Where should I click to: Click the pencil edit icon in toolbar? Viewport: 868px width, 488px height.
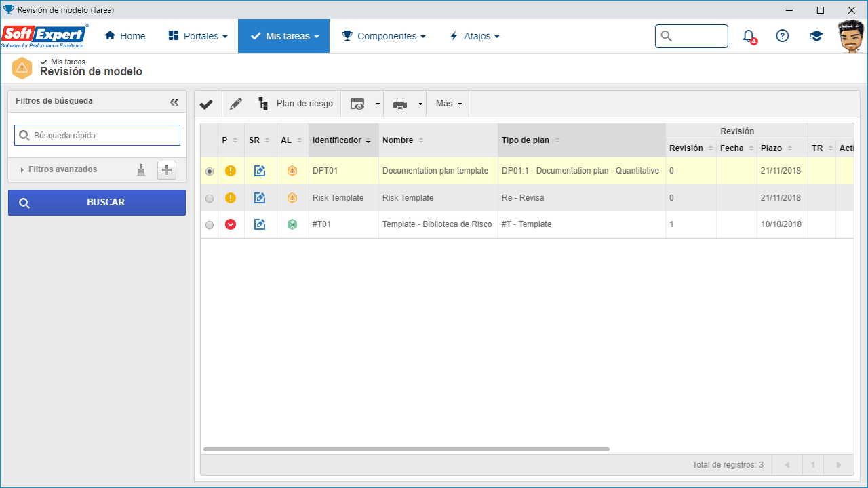(235, 104)
